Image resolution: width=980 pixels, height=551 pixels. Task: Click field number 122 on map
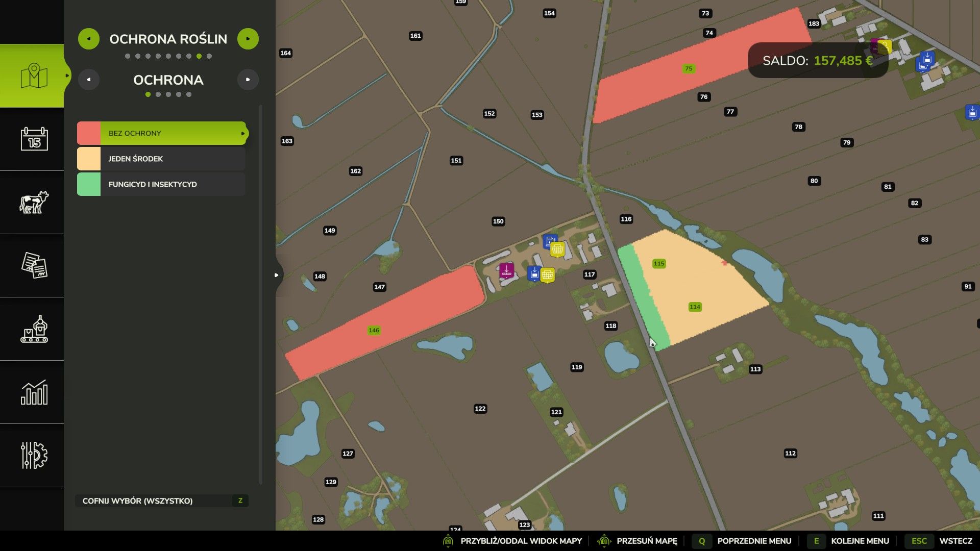[x=480, y=409]
